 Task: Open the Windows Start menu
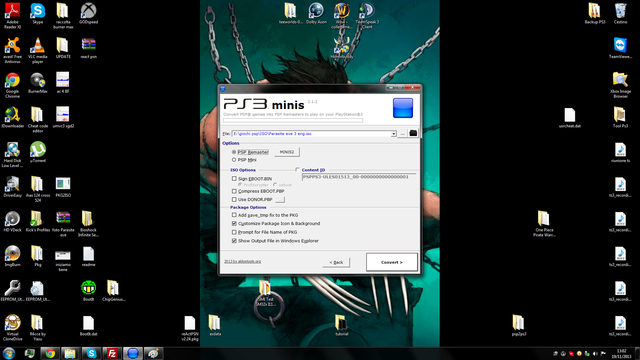[x=9, y=353]
